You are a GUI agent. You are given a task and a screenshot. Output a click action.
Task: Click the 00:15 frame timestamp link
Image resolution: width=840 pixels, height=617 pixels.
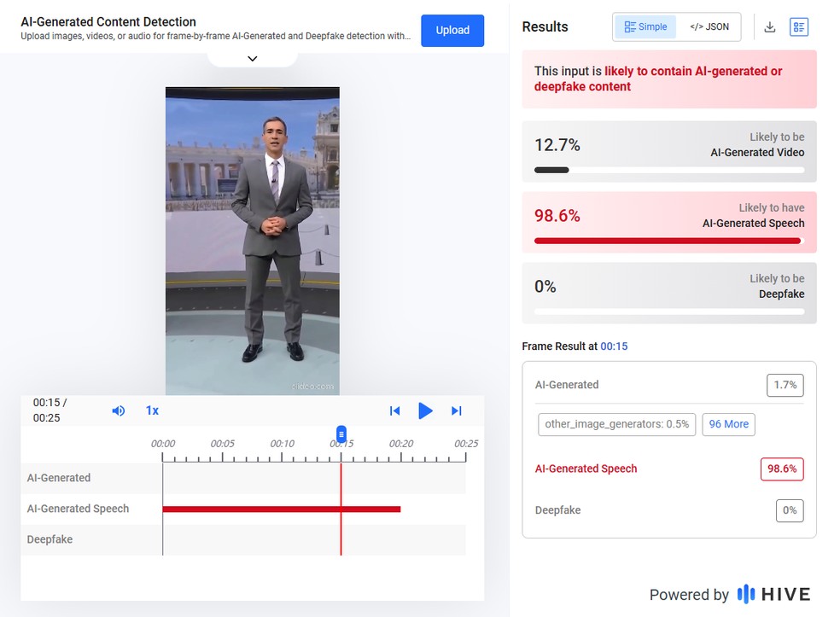pos(614,346)
